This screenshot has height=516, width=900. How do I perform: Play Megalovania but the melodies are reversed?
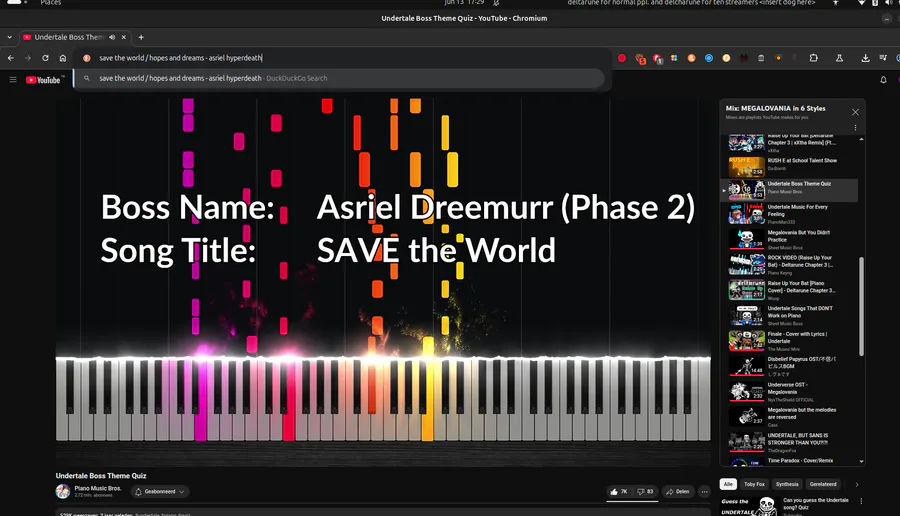point(793,417)
